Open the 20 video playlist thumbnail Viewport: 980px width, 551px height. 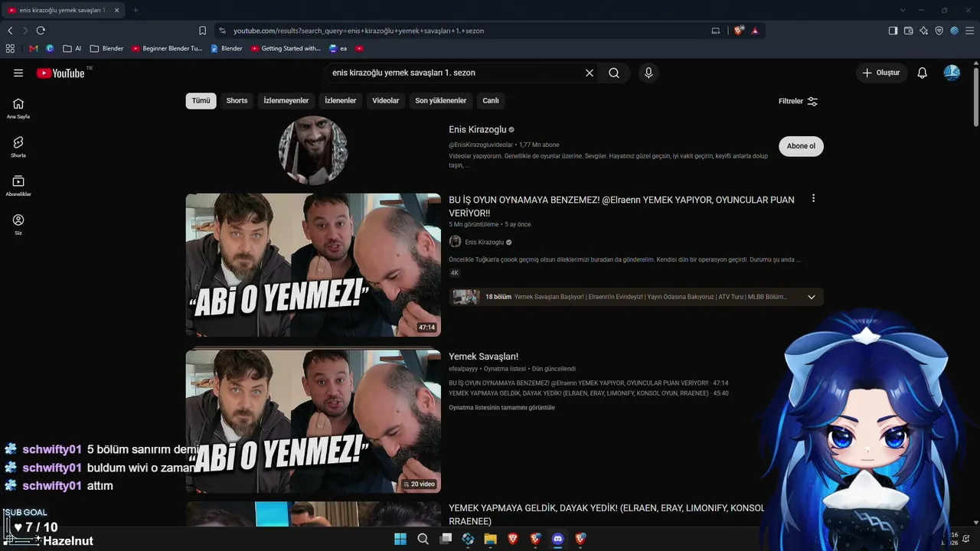313,422
